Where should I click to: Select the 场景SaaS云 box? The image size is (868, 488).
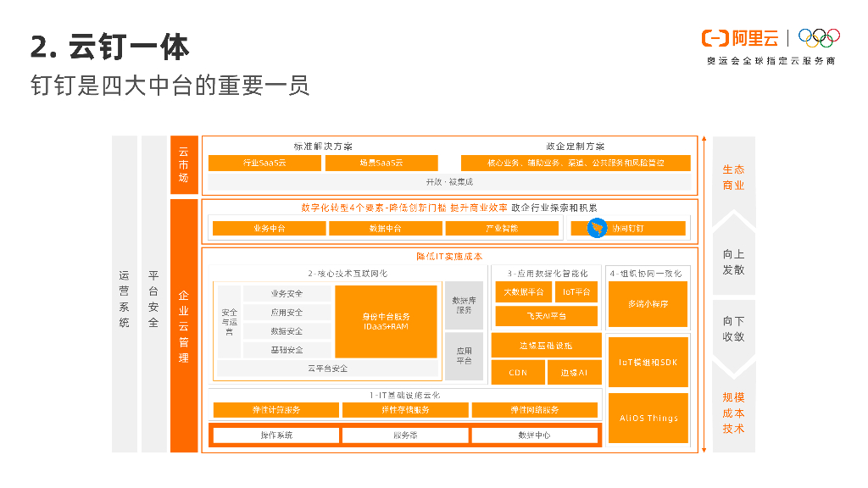pyautogui.click(x=381, y=163)
